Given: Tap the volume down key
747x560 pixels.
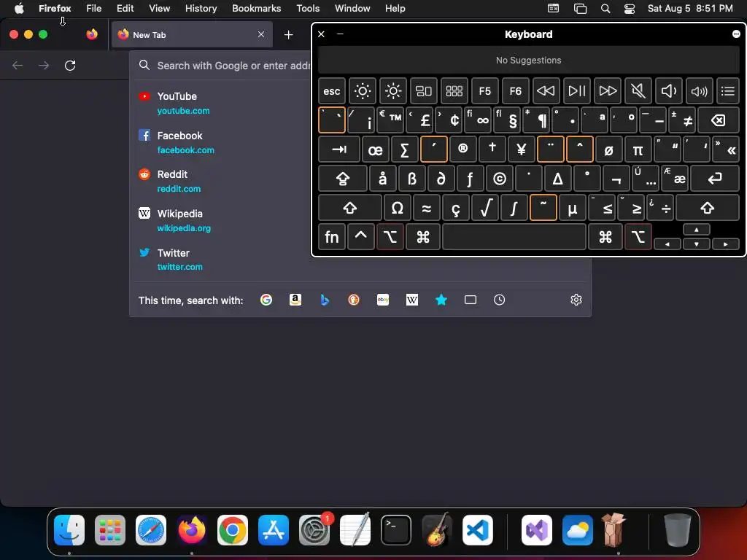Looking at the screenshot, I should pyautogui.click(x=669, y=90).
